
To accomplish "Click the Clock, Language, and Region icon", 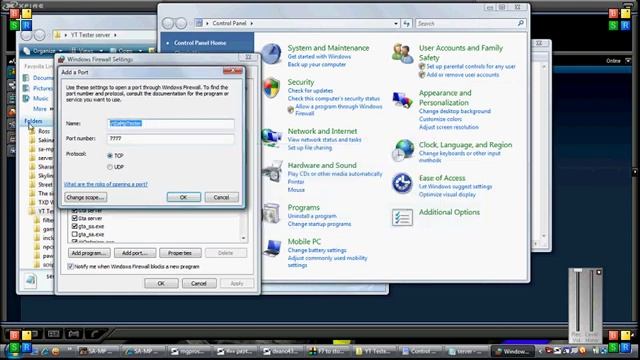I will pos(403,150).
